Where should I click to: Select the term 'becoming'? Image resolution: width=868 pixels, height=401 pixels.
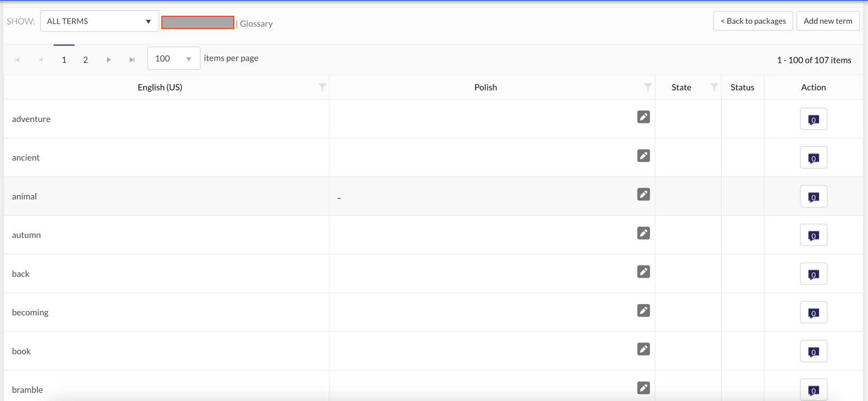point(30,313)
